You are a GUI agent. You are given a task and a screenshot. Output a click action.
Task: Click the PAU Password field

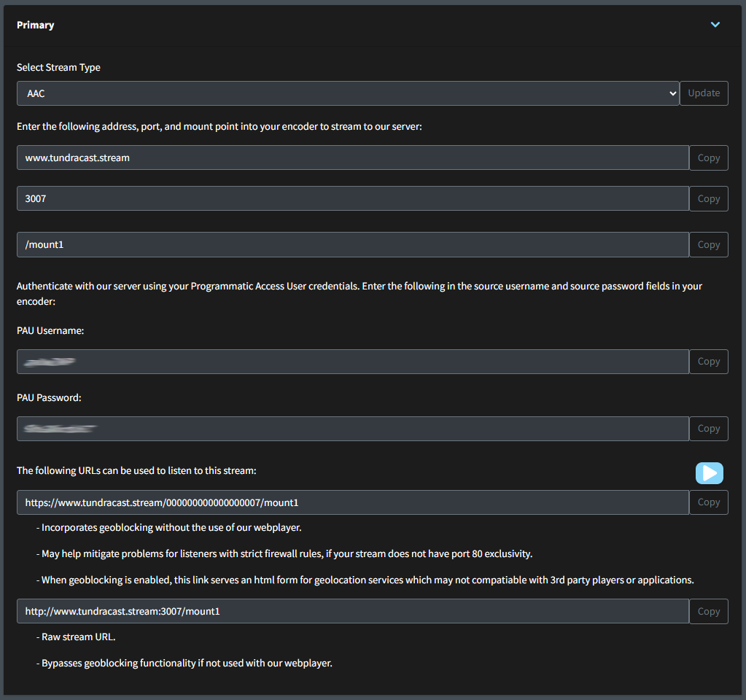tap(352, 429)
